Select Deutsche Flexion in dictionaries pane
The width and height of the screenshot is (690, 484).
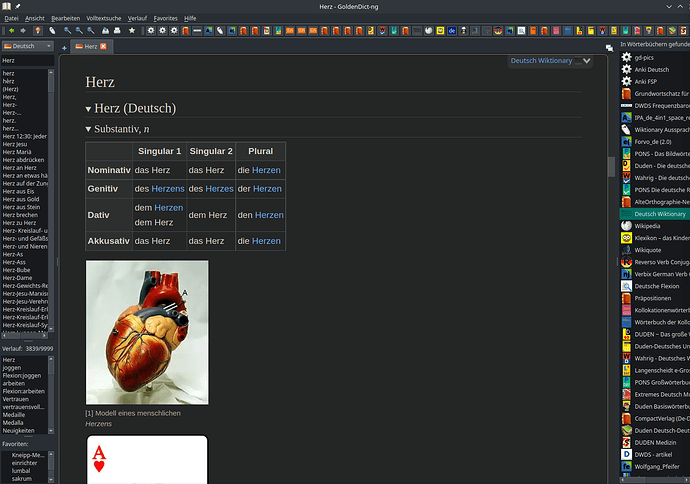click(x=655, y=286)
